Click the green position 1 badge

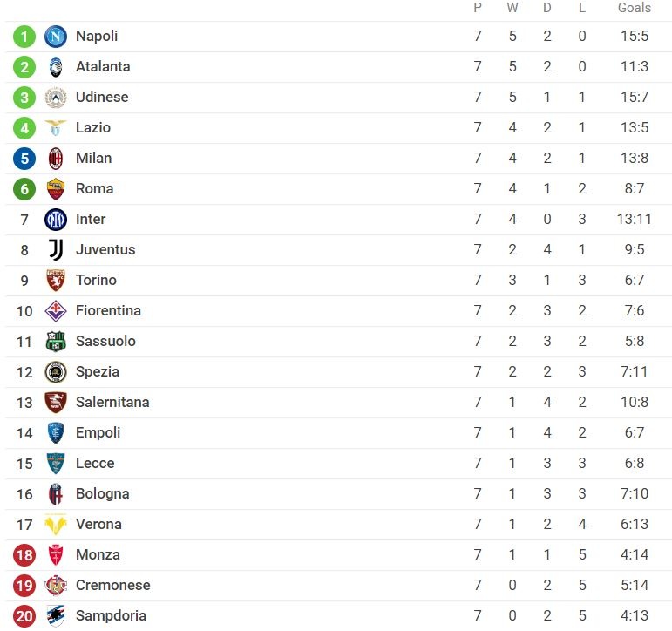click(24, 37)
